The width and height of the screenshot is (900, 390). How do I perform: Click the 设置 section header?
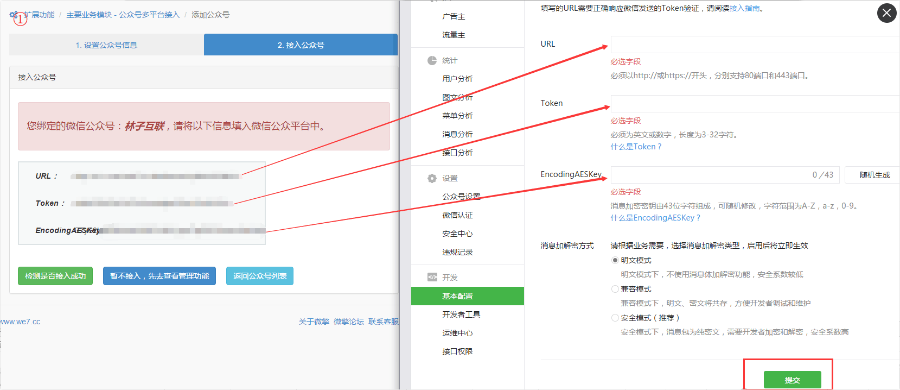tap(450, 178)
